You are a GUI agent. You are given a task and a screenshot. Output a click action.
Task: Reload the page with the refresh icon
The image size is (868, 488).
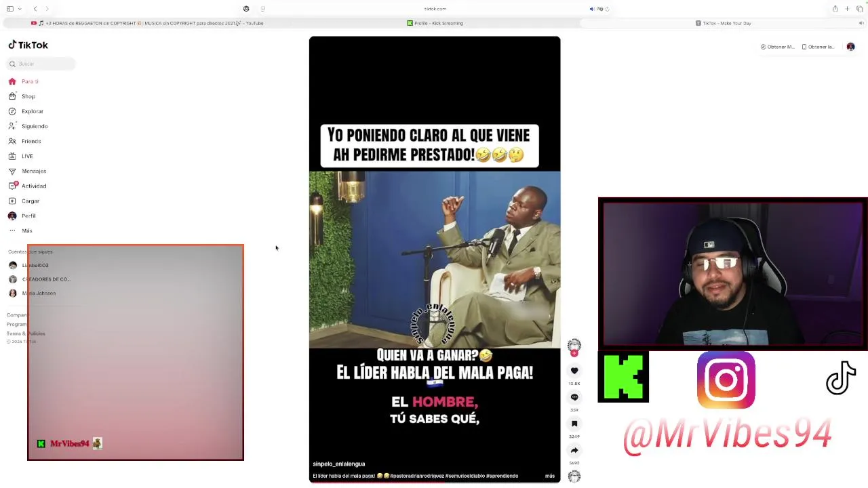(607, 9)
